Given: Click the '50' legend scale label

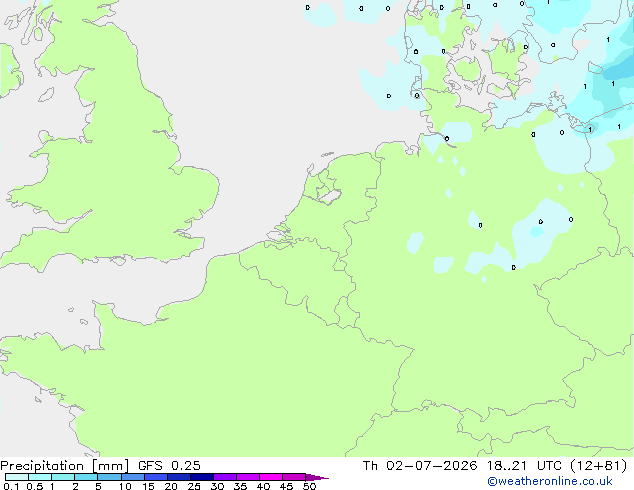Looking at the screenshot, I should tap(309, 486).
